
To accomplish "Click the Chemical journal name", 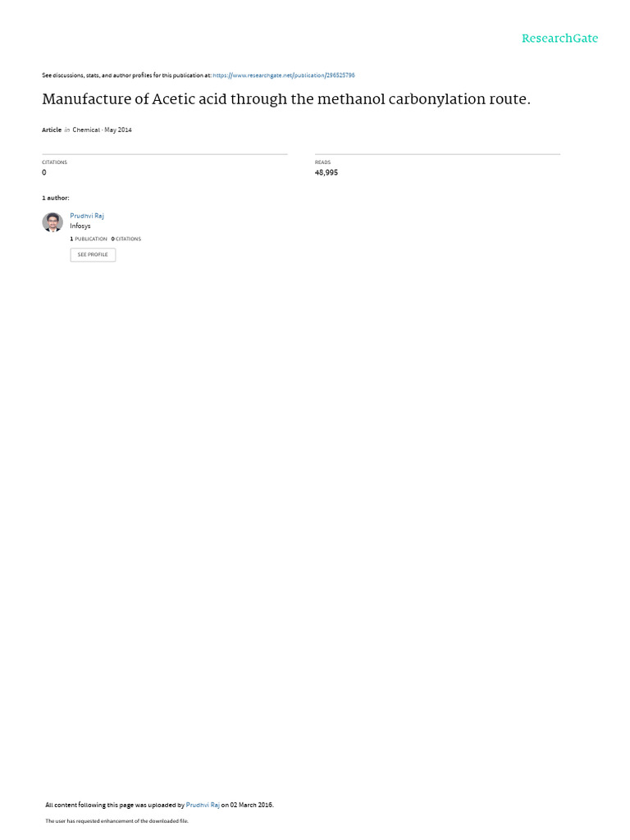I will click(86, 130).
